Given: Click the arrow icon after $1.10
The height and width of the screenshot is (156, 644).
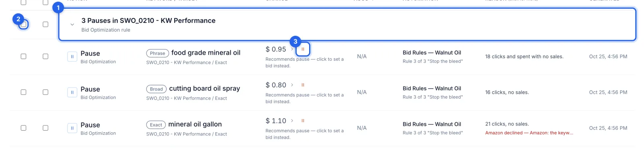Looking at the screenshot, I should click(292, 121).
